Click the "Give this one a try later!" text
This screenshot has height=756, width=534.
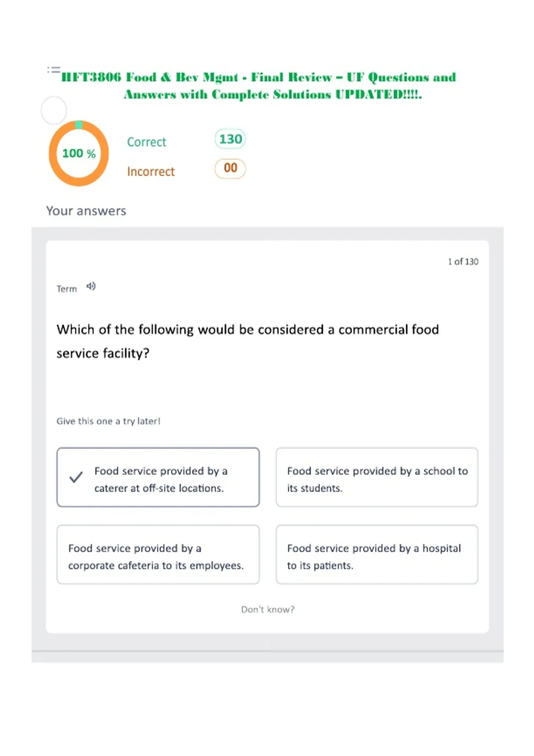click(108, 421)
